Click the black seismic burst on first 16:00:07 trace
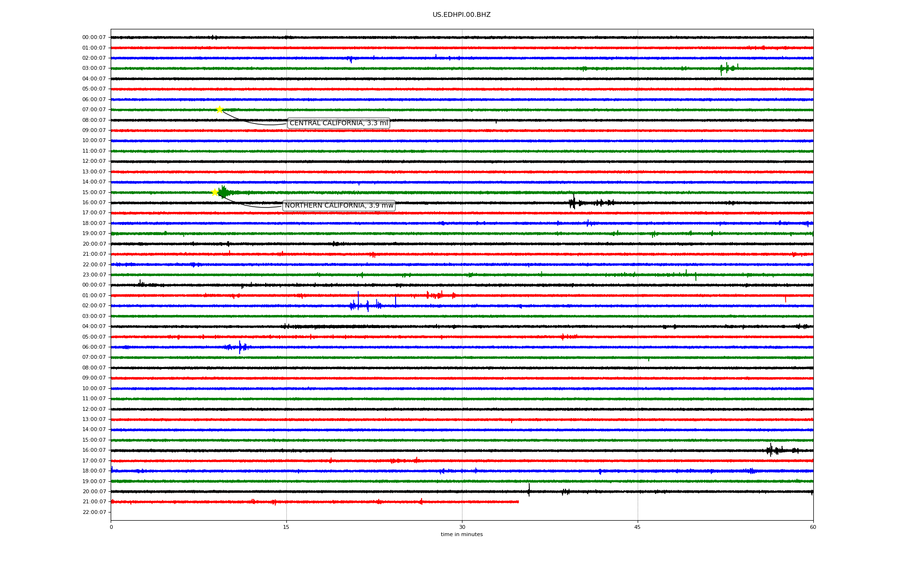Image resolution: width=924 pixels, height=578 pixels. [x=573, y=202]
